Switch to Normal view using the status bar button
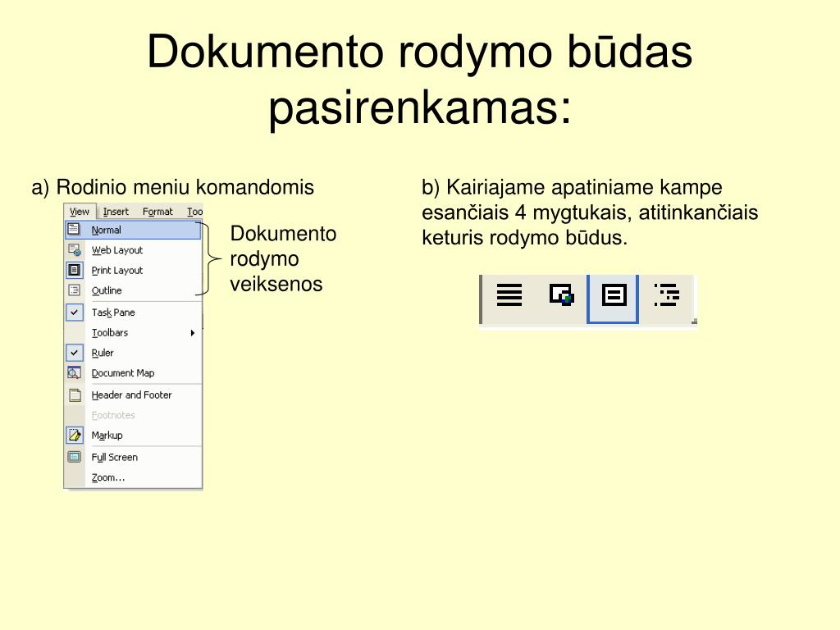 [x=509, y=295]
